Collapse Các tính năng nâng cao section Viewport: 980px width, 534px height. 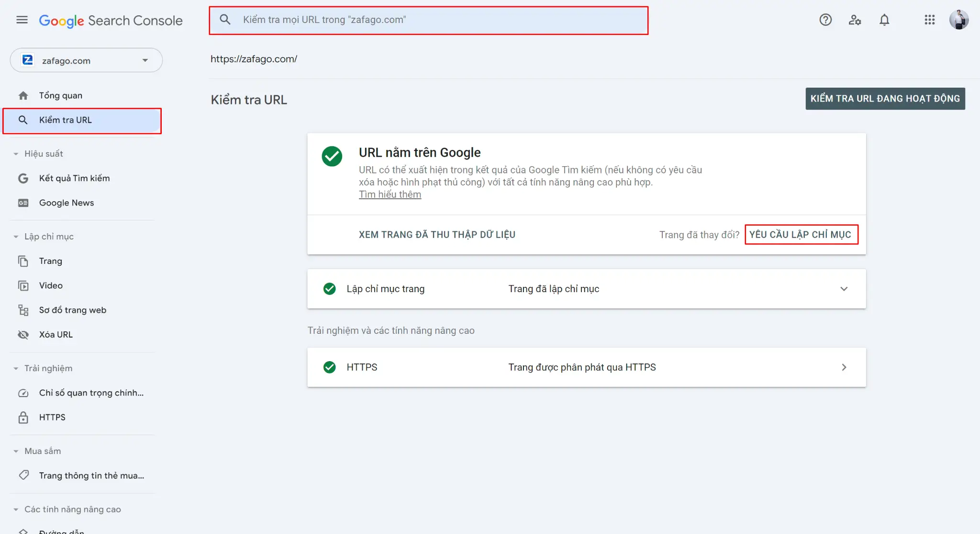pyautogui.click(x=16, y=510)
